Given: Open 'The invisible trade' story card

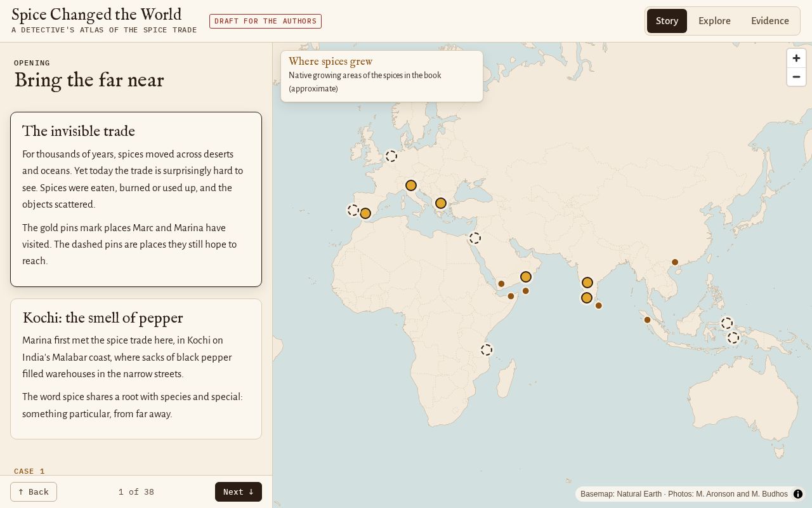Looking at the screenshot, I should tap(136, 199).
